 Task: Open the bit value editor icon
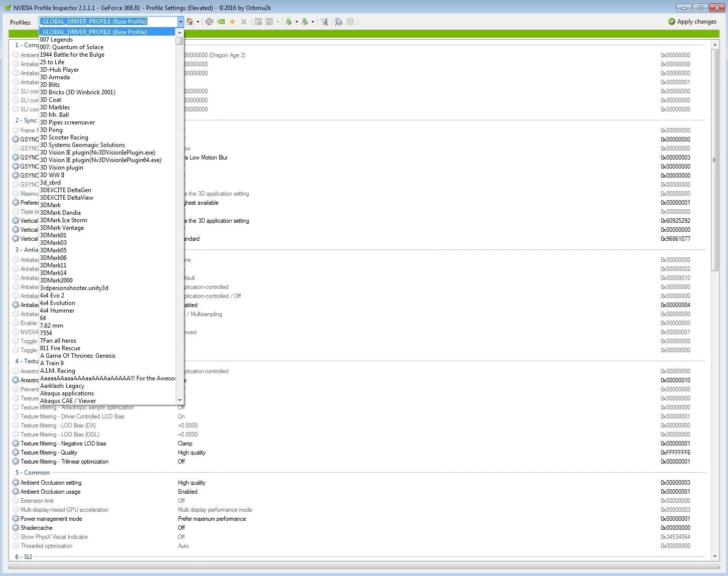click(350, 22)
